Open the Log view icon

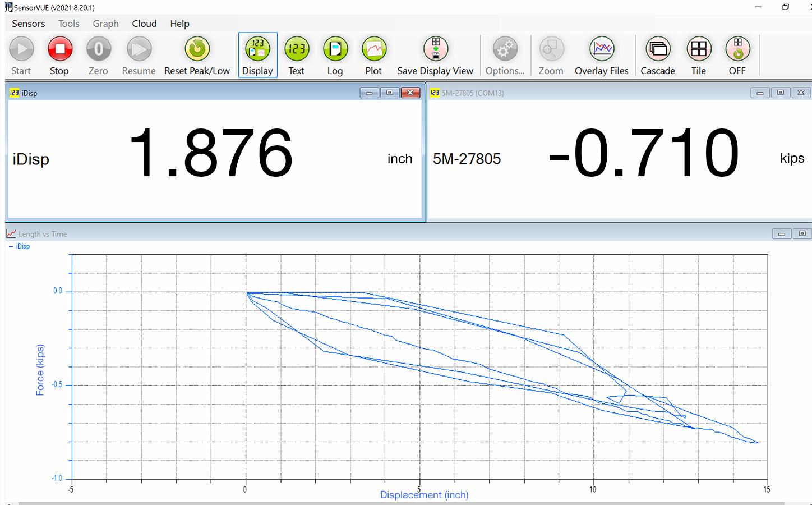point(335,49)
